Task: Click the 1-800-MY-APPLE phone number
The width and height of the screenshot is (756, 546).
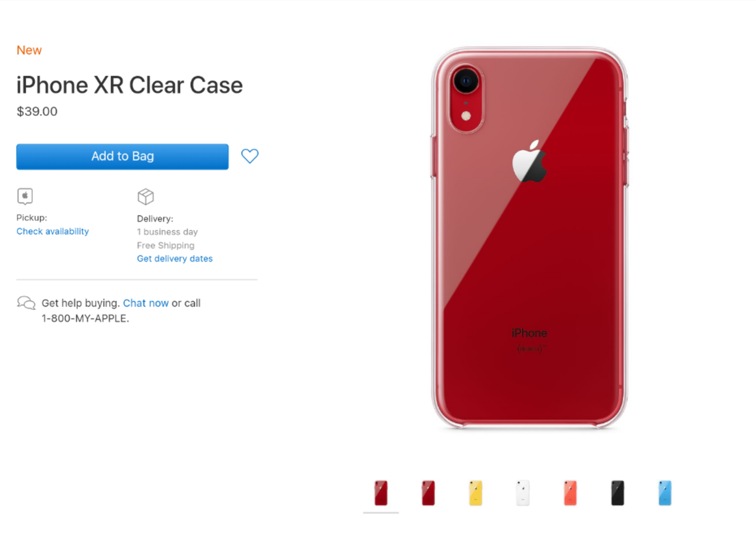Action: (85, 319)
